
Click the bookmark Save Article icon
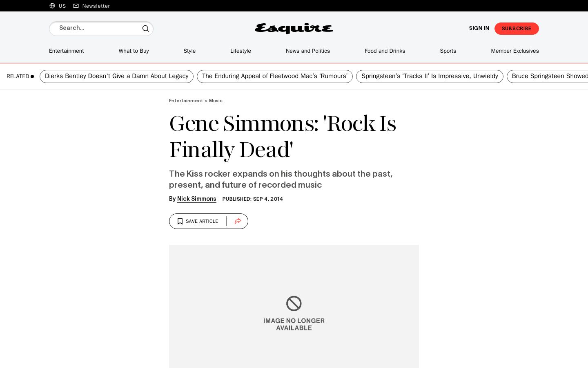(180, 221)
